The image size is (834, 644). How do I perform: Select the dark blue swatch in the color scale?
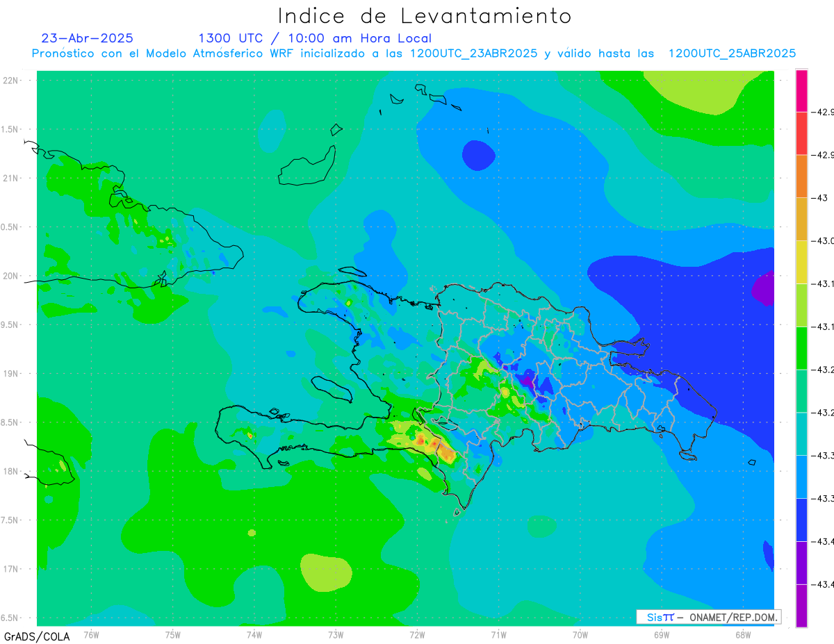(801, 520)
